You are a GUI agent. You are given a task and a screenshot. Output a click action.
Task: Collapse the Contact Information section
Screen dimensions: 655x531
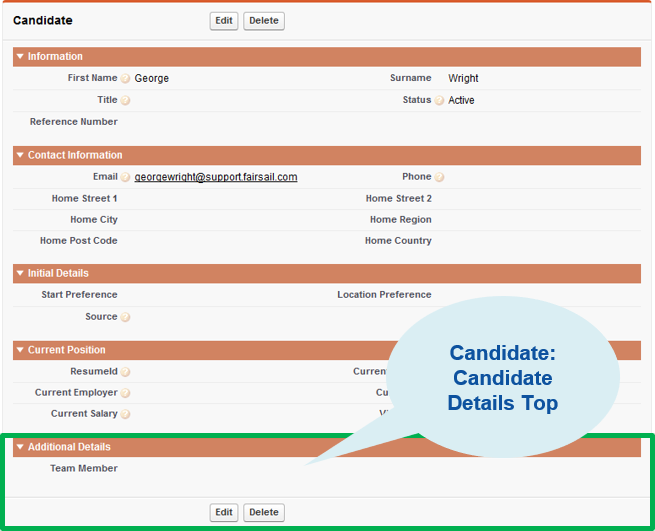[x=20, y=156]
